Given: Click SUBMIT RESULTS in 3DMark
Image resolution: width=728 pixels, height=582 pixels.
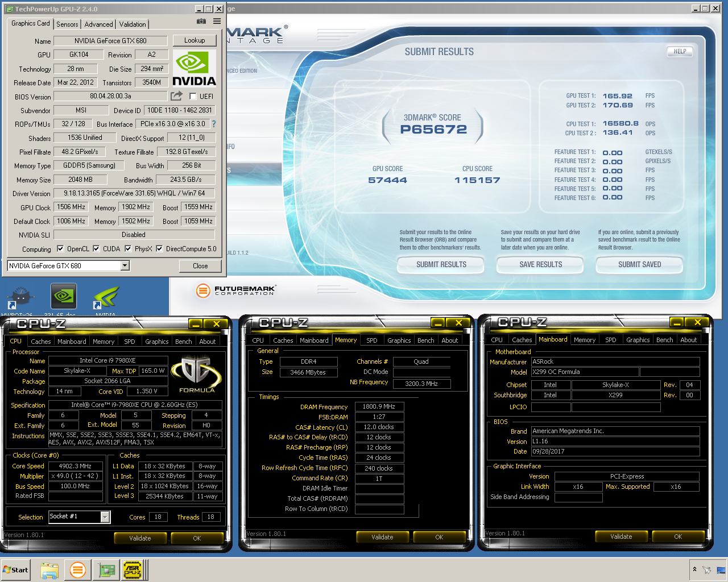Looking at the screenshot, I should coord(441,264).
